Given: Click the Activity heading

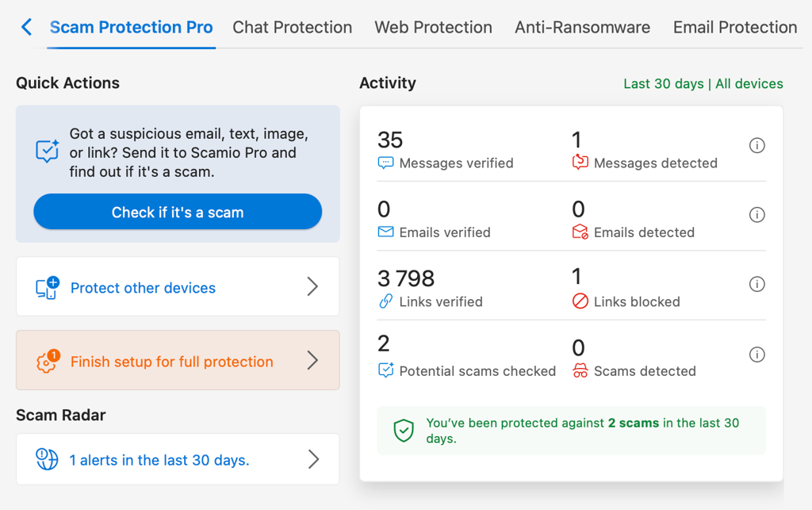Looking at the screenshot, I should pos(387,82).
